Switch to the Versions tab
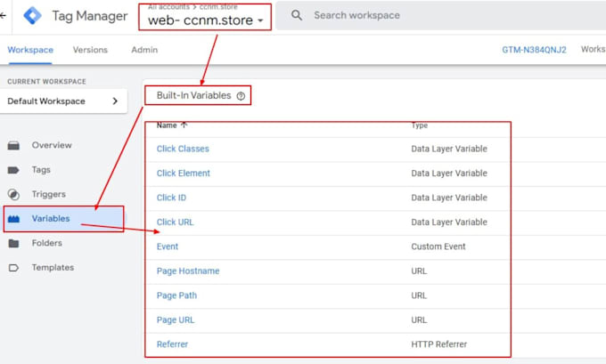The image size is (606, 364). (90, 50)
